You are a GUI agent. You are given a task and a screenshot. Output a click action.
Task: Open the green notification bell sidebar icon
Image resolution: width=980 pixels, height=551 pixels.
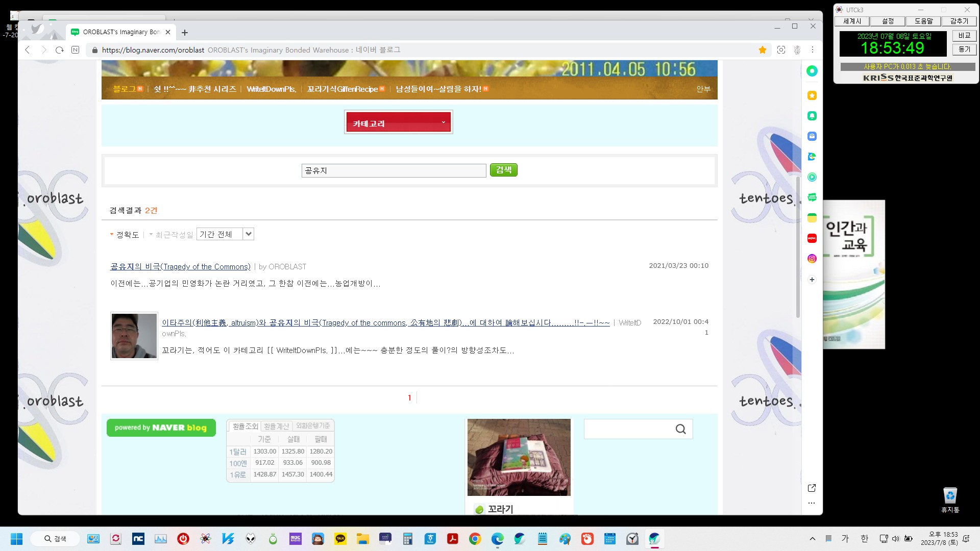coord(812,116)
